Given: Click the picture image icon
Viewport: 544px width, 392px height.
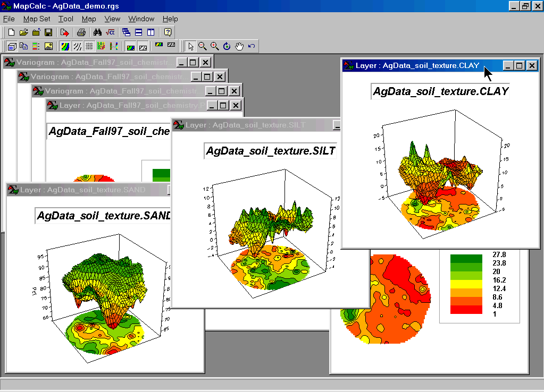Looking at the screenshot, I should 48,46.
